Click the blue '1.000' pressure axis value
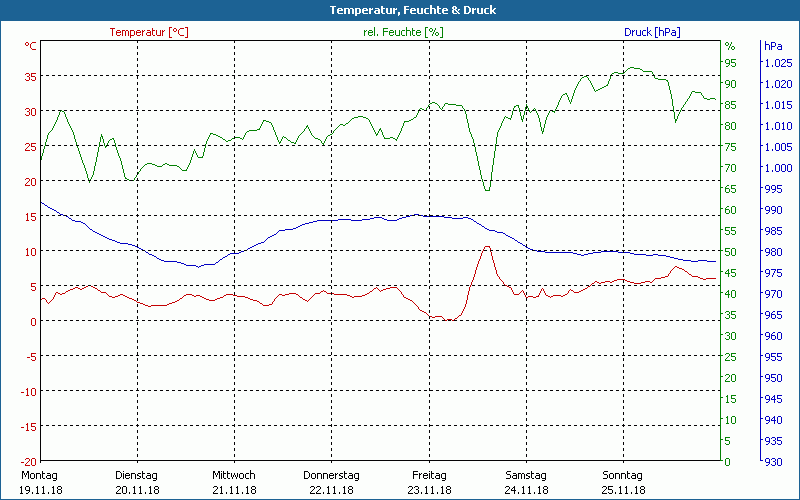800x500 pixels. click(778, 168)
